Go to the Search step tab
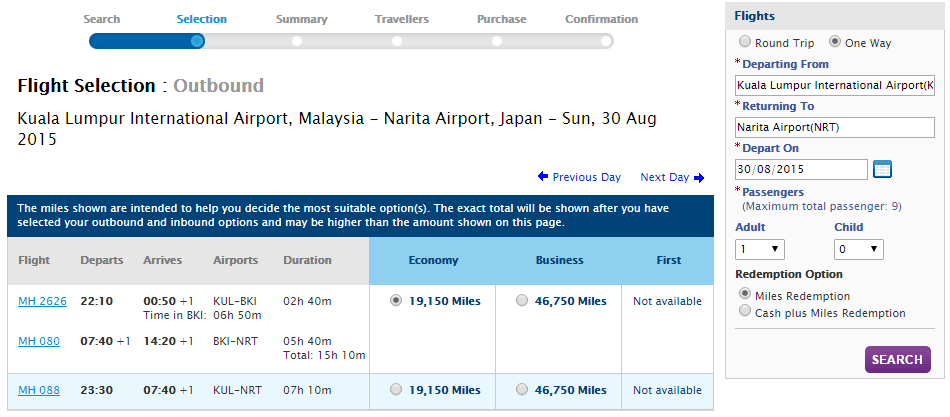 pyautogui.click(x=102, y=19)
